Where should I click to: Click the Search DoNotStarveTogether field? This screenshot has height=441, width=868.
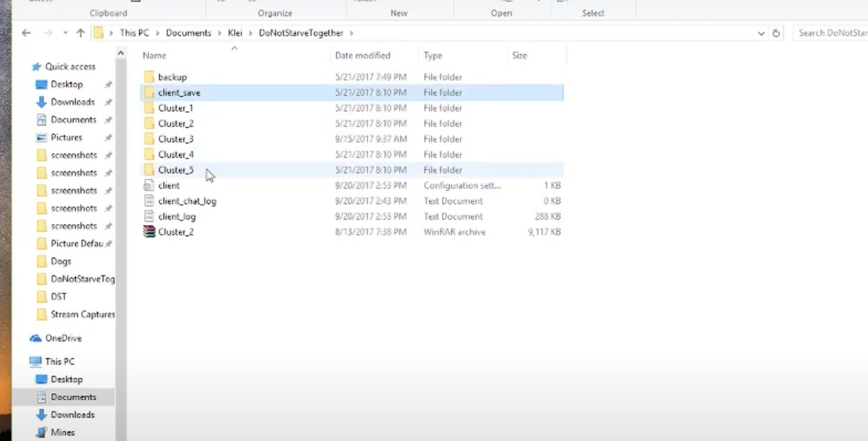pos(830,33)
